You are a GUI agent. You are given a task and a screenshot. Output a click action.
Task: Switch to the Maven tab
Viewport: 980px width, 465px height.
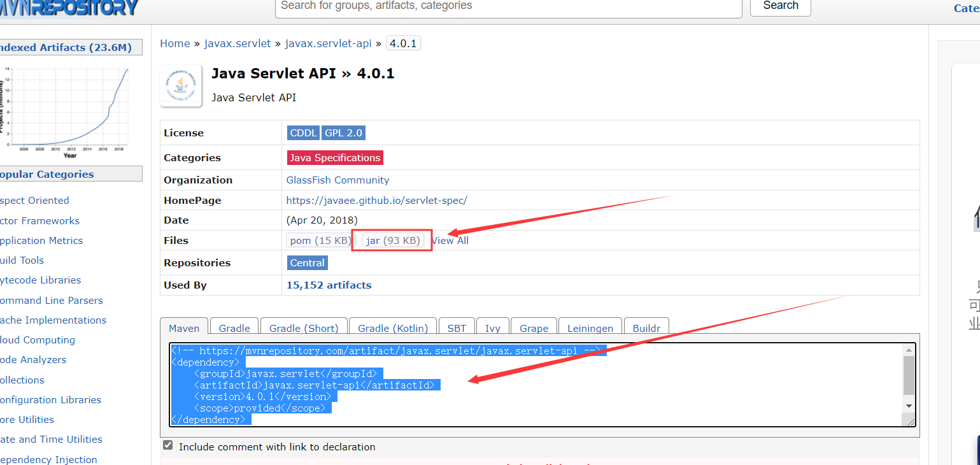pyautogui.click(x=184, y=328)
